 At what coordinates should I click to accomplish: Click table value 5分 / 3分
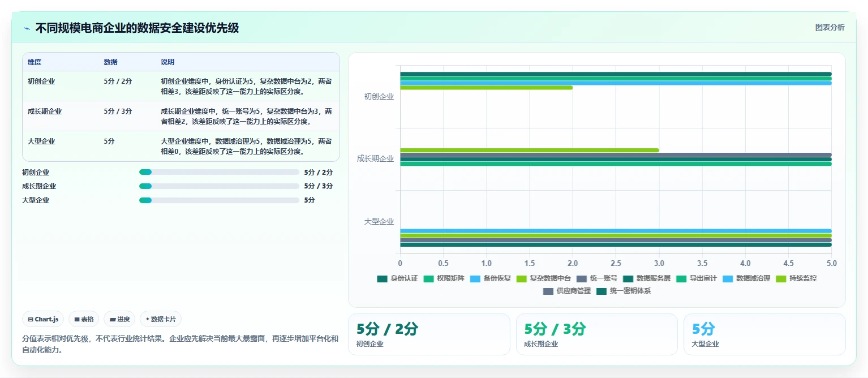pyautogui.click(x=118, y=111)
